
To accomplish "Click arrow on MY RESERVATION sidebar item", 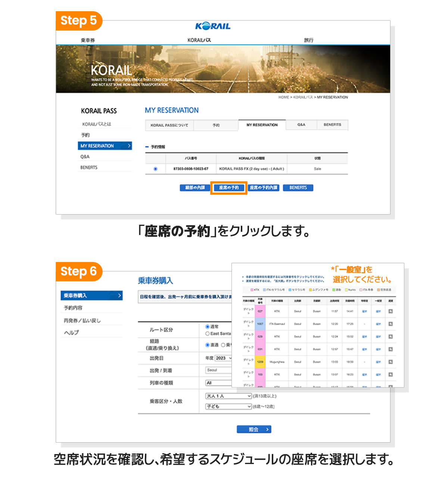I will 129,146.
